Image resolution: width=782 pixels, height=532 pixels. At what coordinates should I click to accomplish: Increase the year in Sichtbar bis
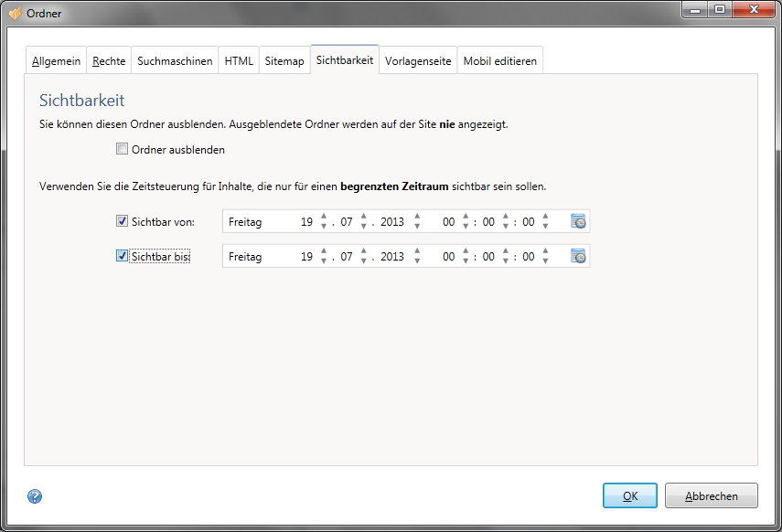(x=417, y=252)
